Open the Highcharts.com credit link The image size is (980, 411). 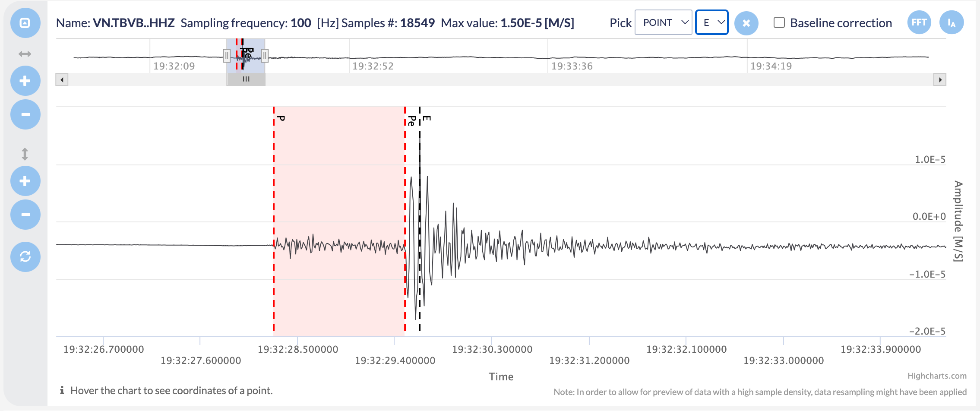point(937,376)
